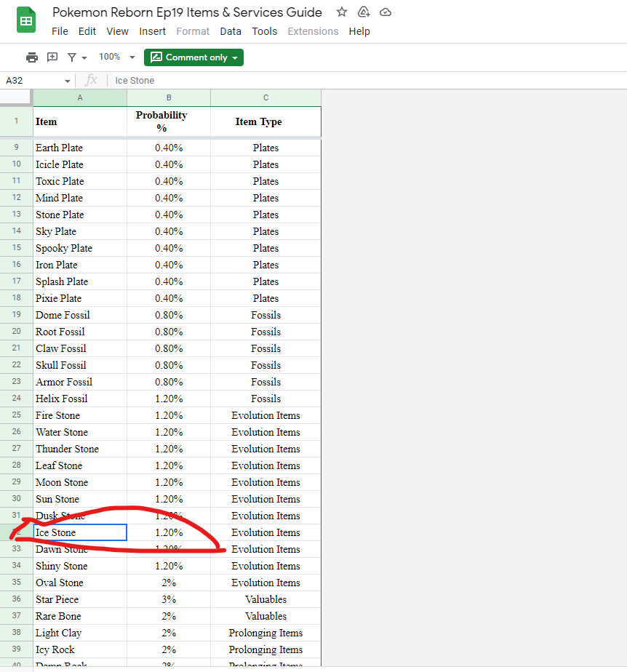Click the Helix Fossil cell
Image resolution: width=627 pixels, height=672 pixels.
80,399
